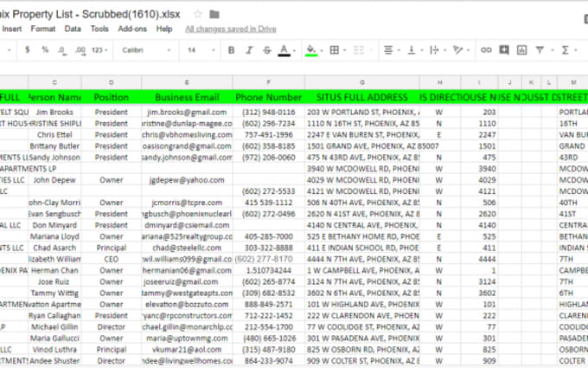Open the font size 14 dropdown
Viewport: 588px width, 368px height.
point(201,50)
